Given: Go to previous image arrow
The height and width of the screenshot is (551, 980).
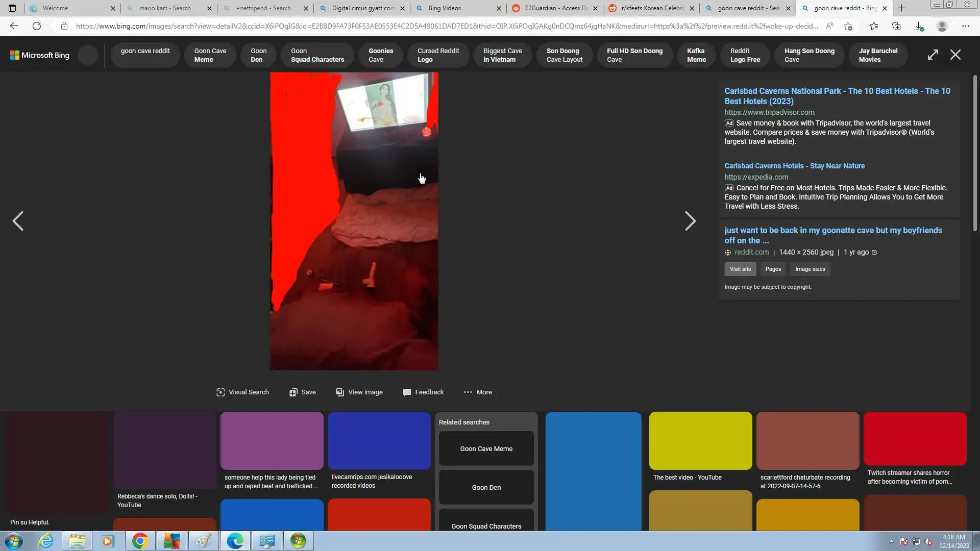Looking at the screenshot, I should [x=18, y=221].
